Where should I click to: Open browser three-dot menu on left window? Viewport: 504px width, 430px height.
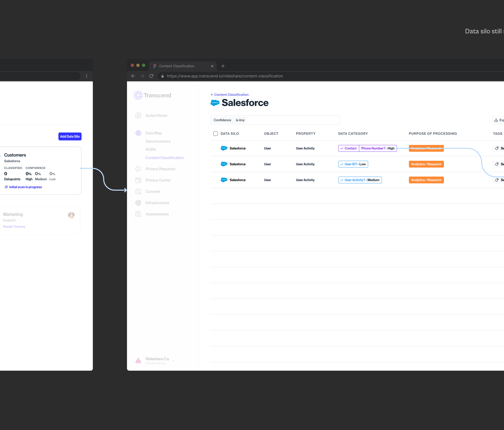(87, 76)
